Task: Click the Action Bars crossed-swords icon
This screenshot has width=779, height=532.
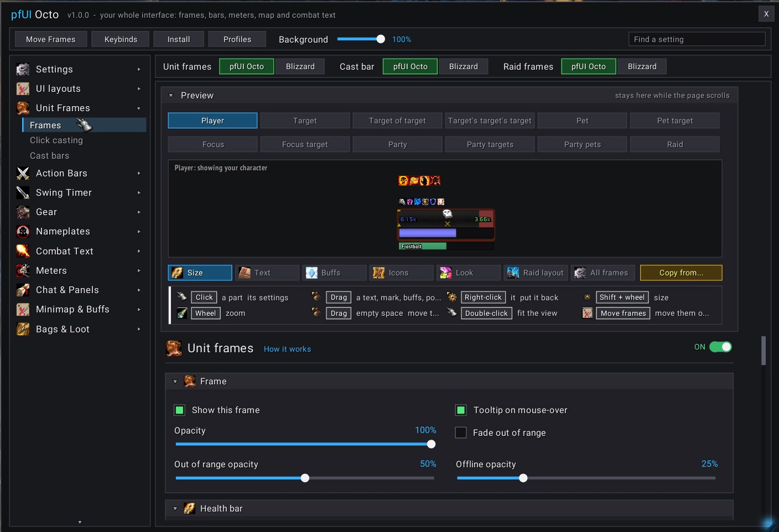Action: tap(23, 173)
